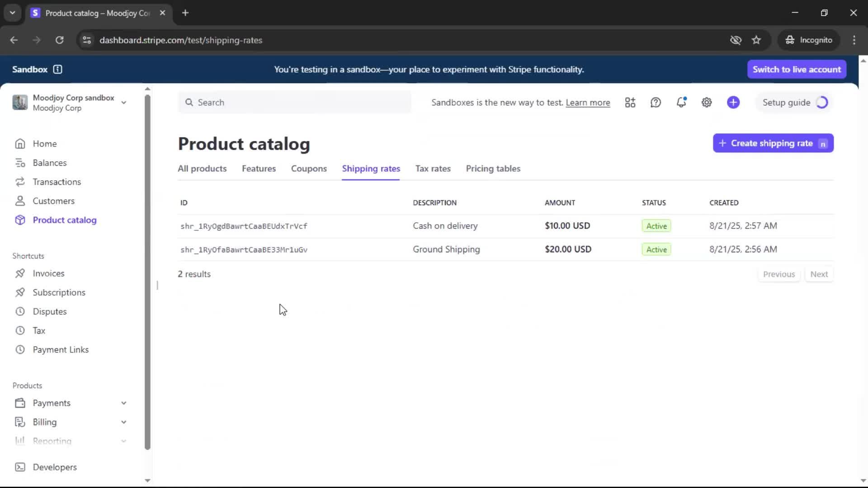This screenshot has width=868, height=488.
Task: Open the notifications bell icon
Action: point(681,103)
